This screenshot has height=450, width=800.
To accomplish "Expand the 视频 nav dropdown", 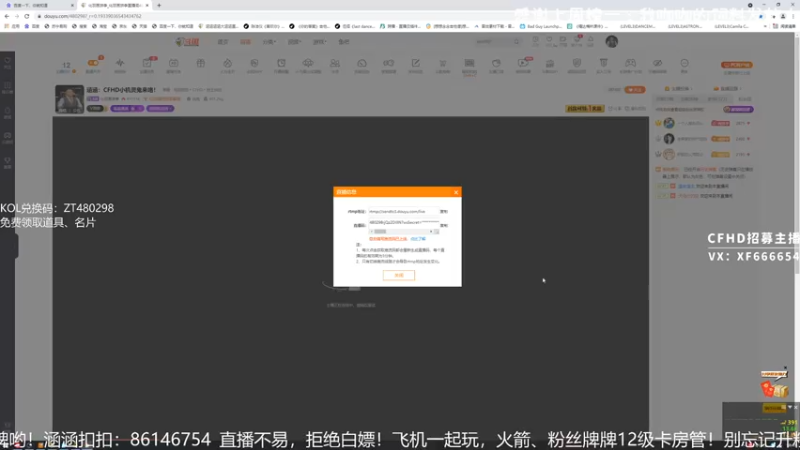I will coord(294,42).
